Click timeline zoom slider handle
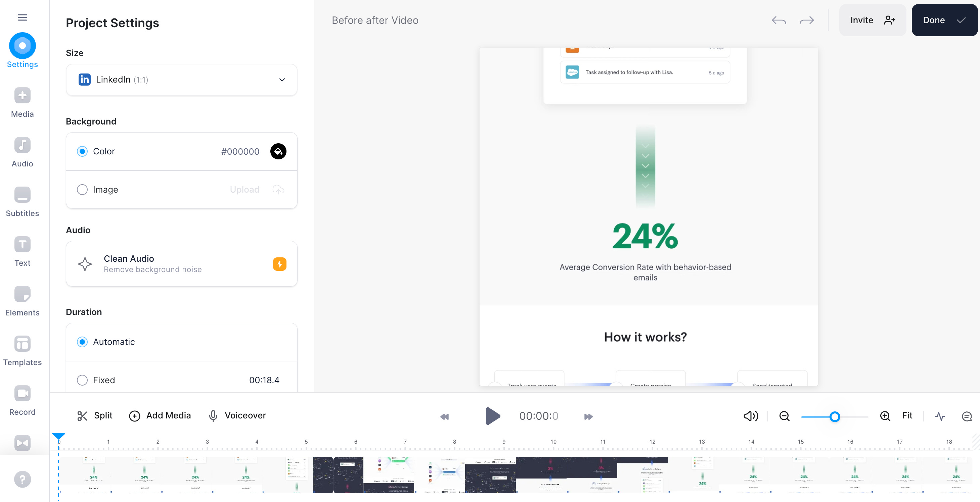Screen dimensions: 980x502 [x=835, y=417]
